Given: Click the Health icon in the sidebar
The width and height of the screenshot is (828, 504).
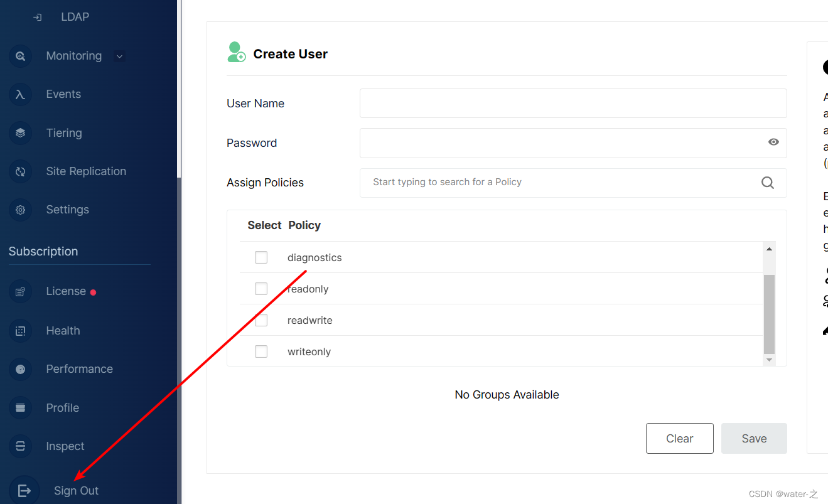Looking at the screenshot, I should (20, 331).
